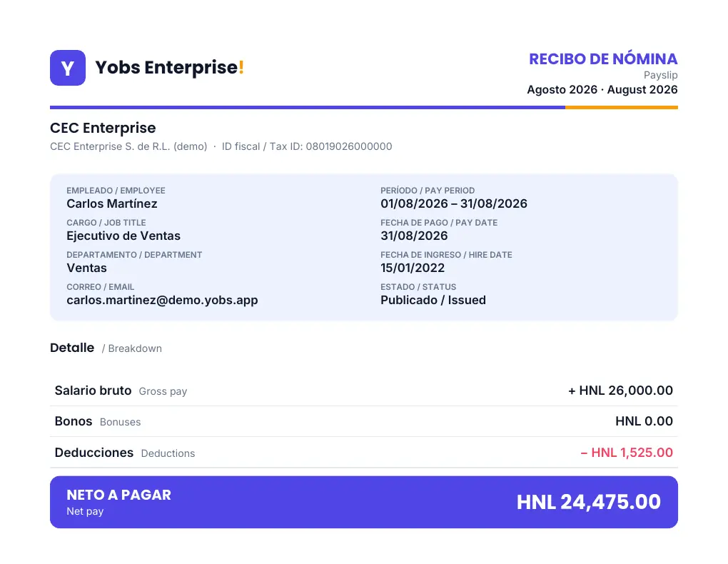Click the CARGO / JOB TITLE label

[x=106, y=223]
